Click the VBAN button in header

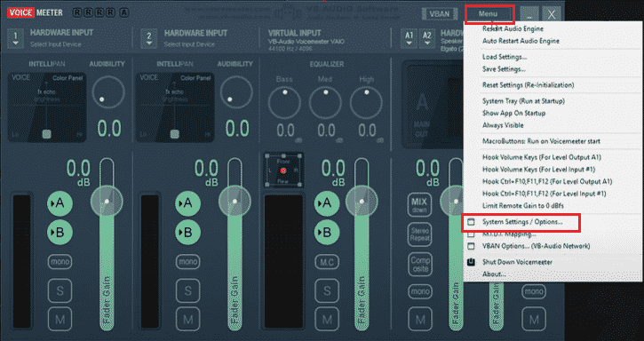(x=439, y=13)
